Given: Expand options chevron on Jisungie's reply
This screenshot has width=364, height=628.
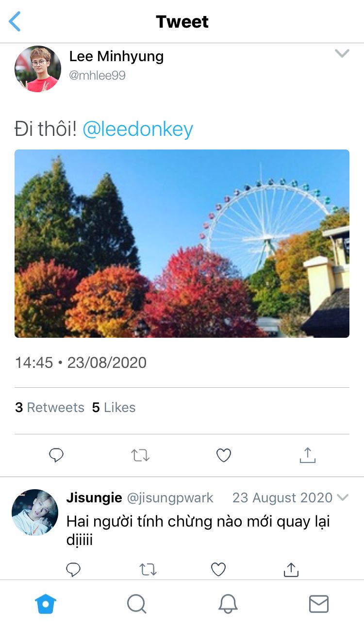Looking at the screenshot, I should pyautogui.click(x=343, y=497).
